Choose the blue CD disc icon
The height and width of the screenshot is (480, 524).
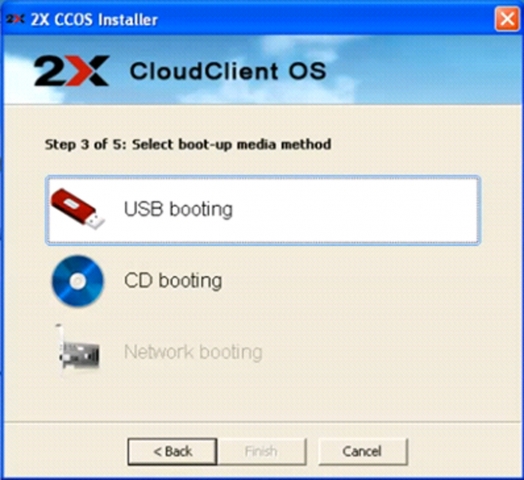click(x=78, y=281)
